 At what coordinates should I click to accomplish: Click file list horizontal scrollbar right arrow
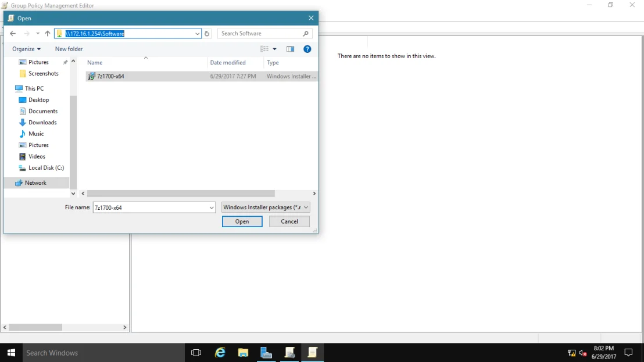314,193
